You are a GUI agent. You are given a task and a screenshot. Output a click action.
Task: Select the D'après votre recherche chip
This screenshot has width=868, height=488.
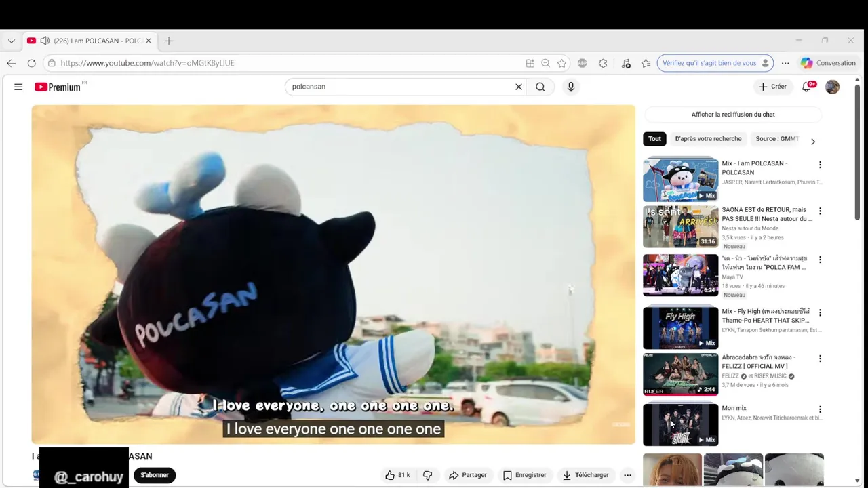pyautogui.click(x=708, y=139)
